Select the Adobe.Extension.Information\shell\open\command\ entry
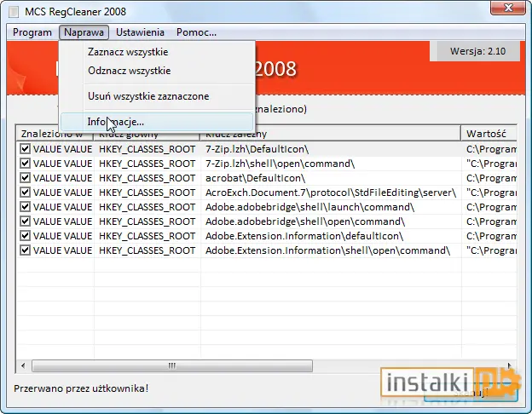Image resolution: width=532 pixels, height=414 pixels. click(x=327, y=250)
